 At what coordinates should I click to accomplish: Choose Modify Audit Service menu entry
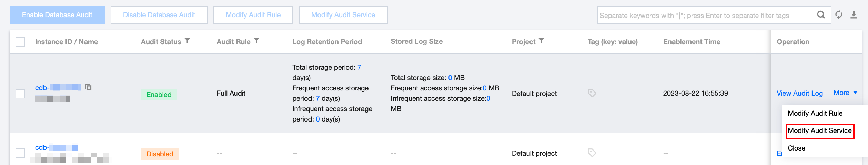pos(819,131)
